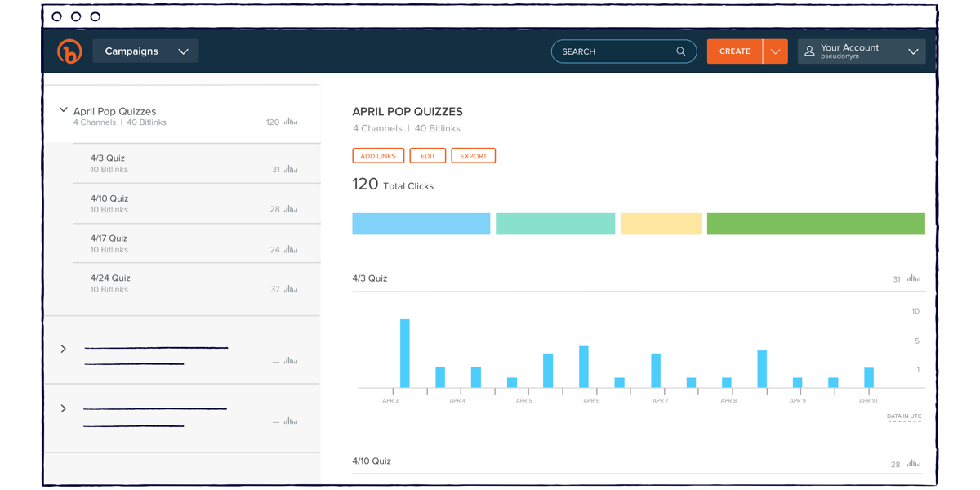Click into the Search field
This screenshot has height=490, width=980.
pos(624,51)
